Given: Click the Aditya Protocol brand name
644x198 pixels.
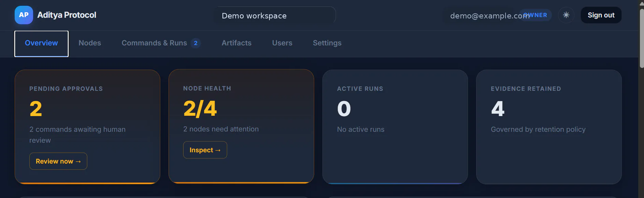Looking at the screenshot, I should (x=67, y=15).
